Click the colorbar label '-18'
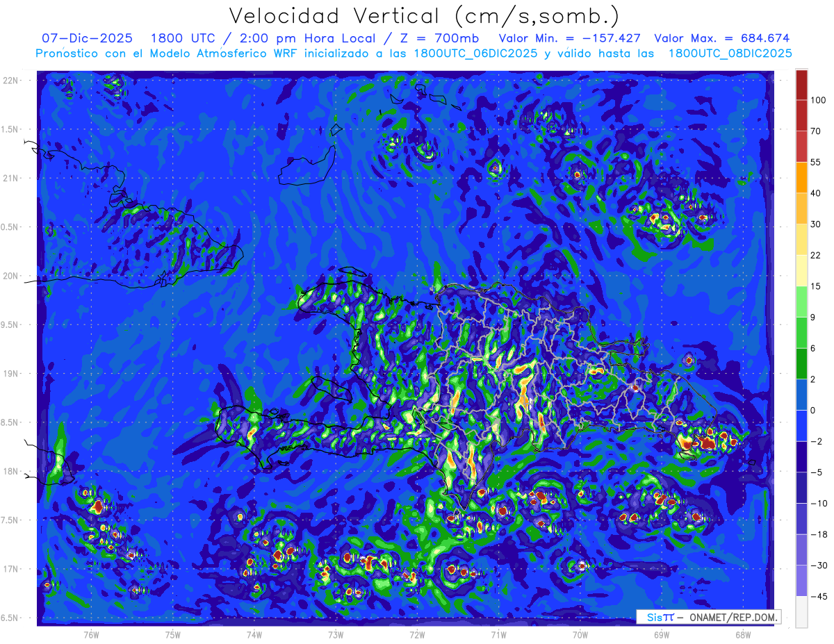Image resolution: width=834 pixels, height=644 pixels. 818,534
